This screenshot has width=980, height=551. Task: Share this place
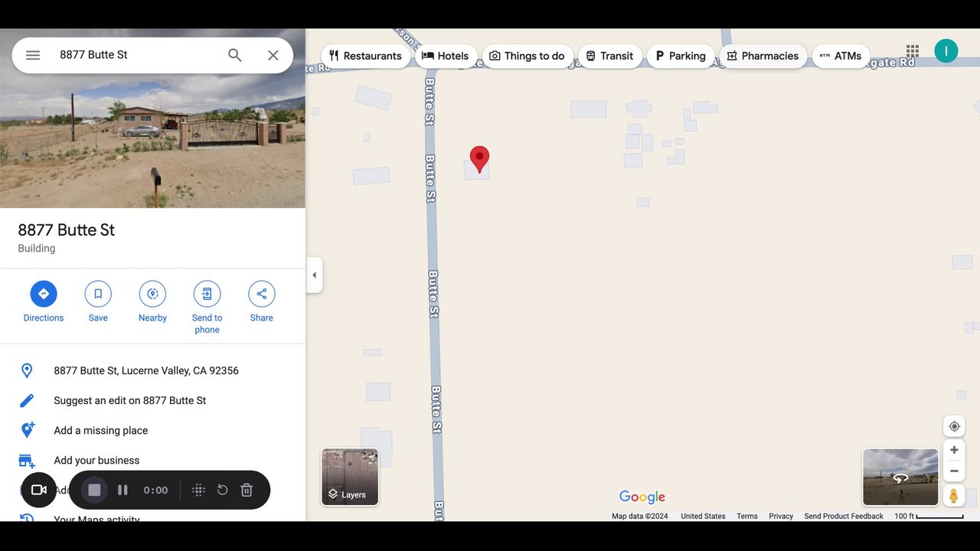(x=262, y=294)
